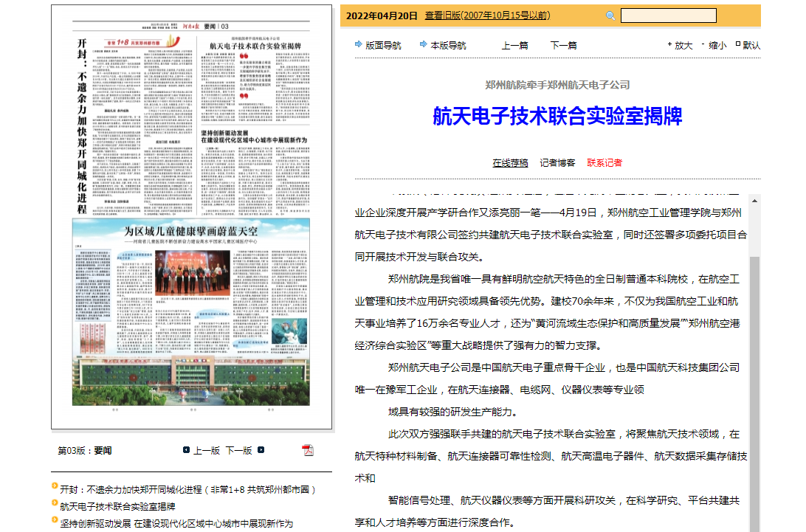Viewport: 806px width, 532px height.
Task: Click the bullet icon beside 坚持创新驱动发展 list item
Action: pos(55,519)
